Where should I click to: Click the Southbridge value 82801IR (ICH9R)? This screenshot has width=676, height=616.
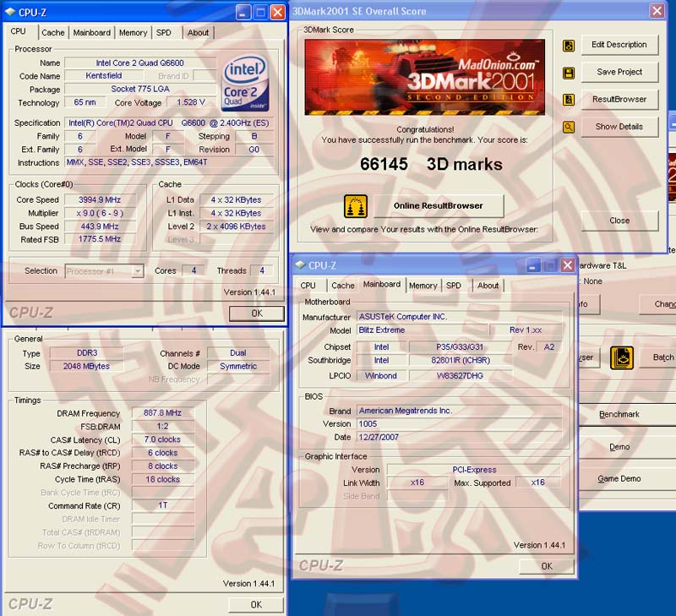point(461,360)
